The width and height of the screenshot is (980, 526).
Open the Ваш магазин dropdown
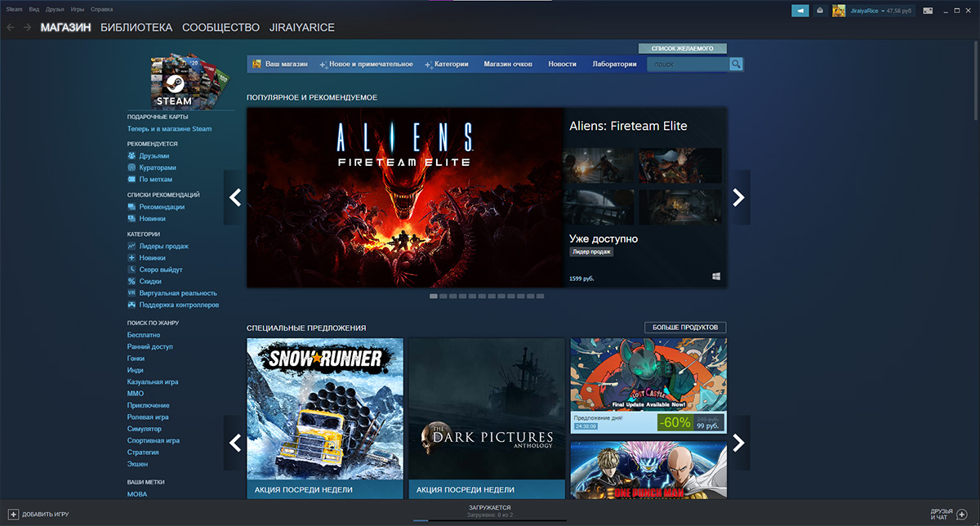click(280, 64)
